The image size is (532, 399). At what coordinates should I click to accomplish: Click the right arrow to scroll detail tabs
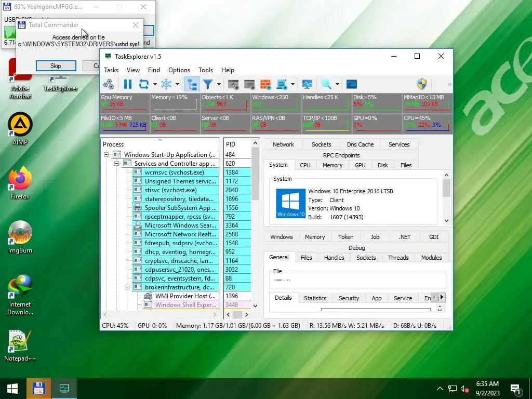442,297
